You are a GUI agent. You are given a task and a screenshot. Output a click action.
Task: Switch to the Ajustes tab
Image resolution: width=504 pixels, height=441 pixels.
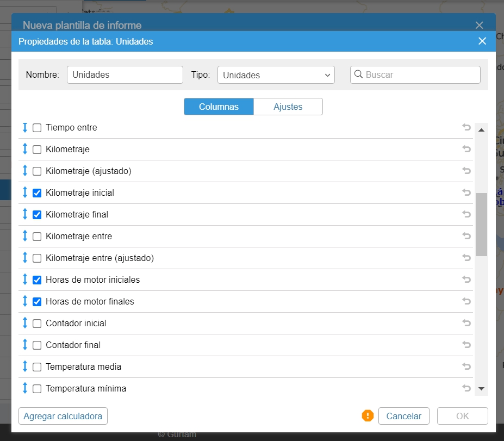click(288, 107)
